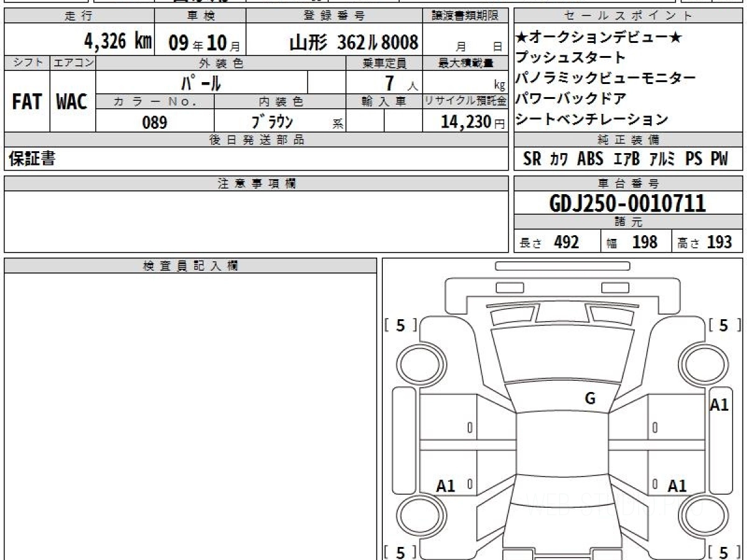The image size is (747, 560).
Task: Click the 検査員記入欄 header
Action: pyautogui.click(x=190, y=266)
